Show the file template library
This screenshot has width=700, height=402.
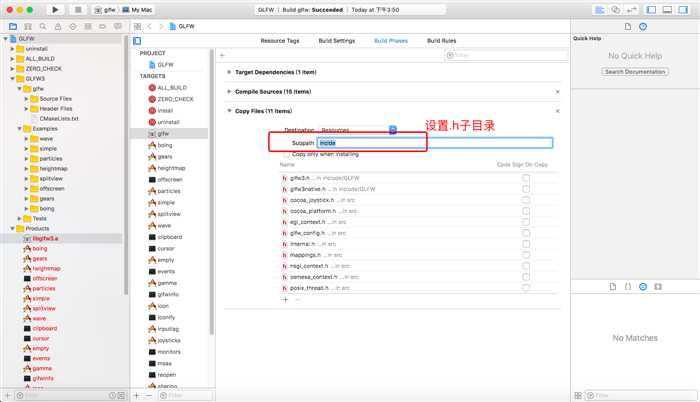612,287
